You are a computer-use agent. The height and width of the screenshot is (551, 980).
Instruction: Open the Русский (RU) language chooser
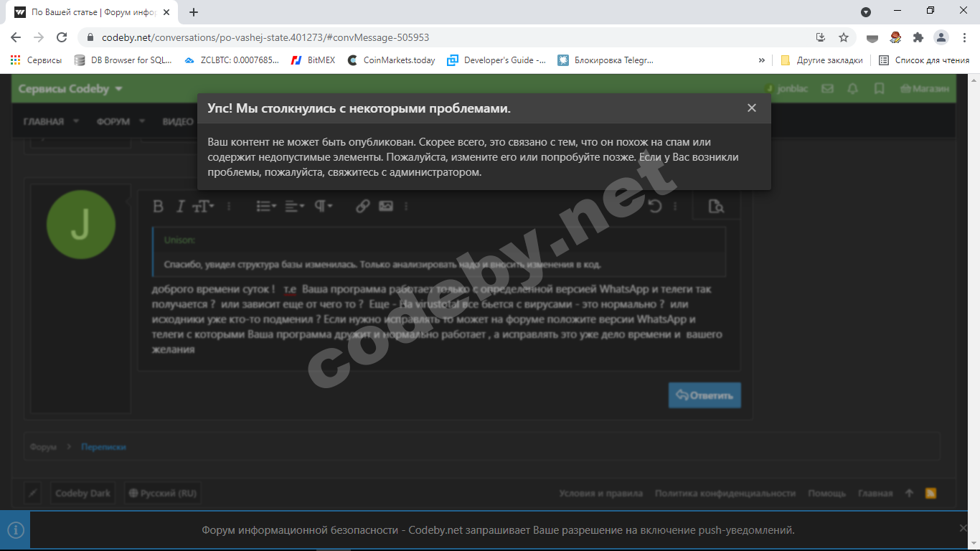tap(162, 494)
